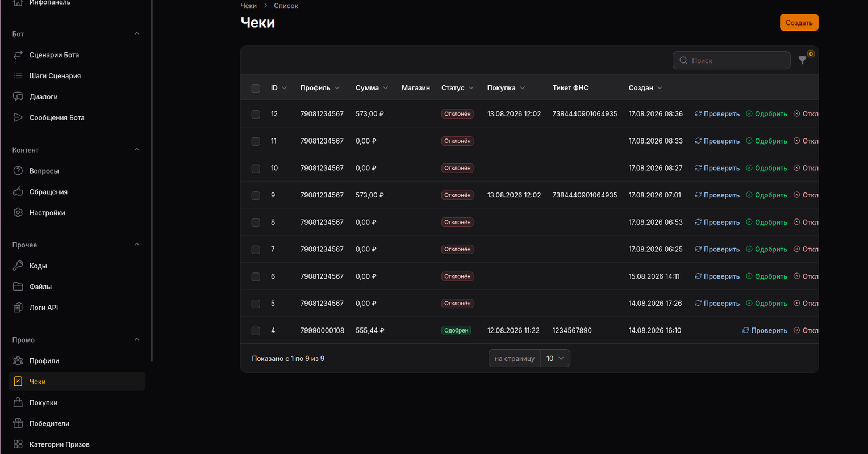Click the orange Создать button
Viewport: 868px width, 454px height.
799,23
